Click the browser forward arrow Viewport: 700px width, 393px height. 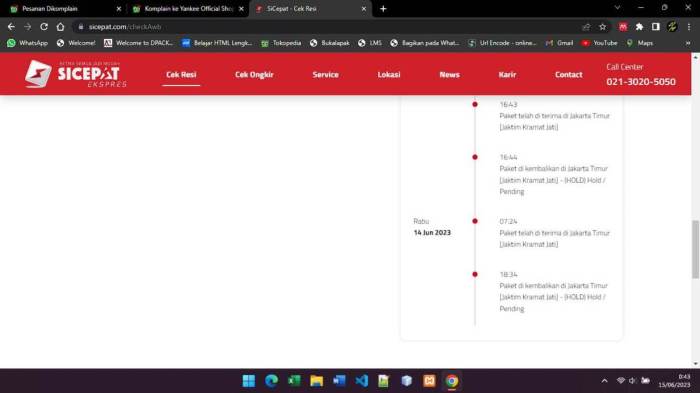click(28, 27)
